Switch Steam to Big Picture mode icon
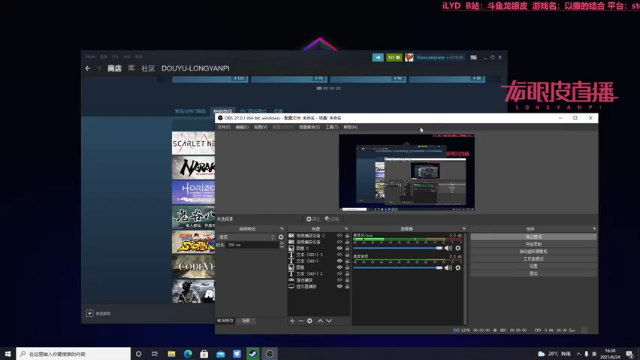The height and width of the screenshot is (360, 640). tap(473, 58)
